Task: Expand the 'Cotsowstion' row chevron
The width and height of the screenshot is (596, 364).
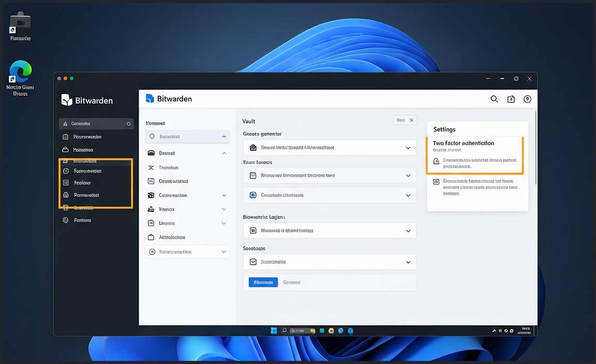Action: [x=224, y=195]
